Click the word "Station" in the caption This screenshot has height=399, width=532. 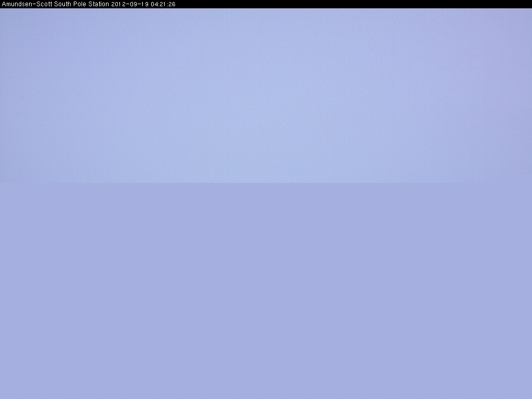click(96, 4)
